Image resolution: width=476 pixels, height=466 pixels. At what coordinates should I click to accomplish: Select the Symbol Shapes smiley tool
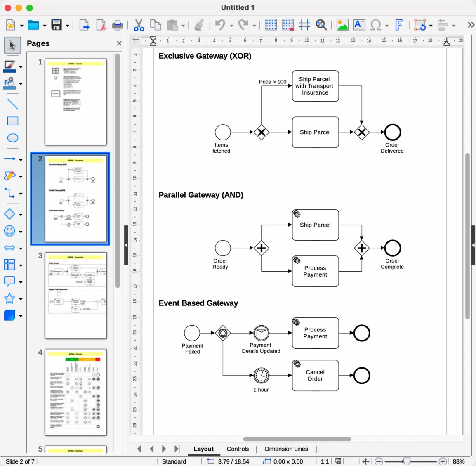9,231
